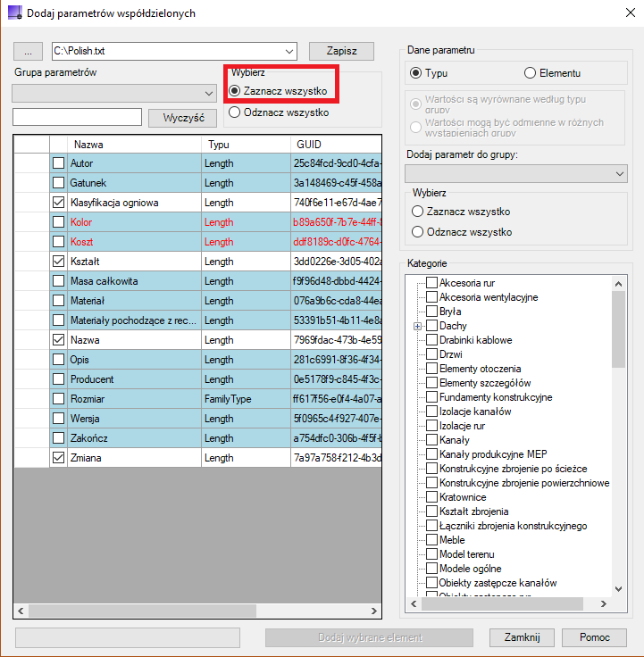Uncheck the Klasyfikacja ogniowa checkbox
This screenshot has width=644, height=657.
(x=58, y=203)
